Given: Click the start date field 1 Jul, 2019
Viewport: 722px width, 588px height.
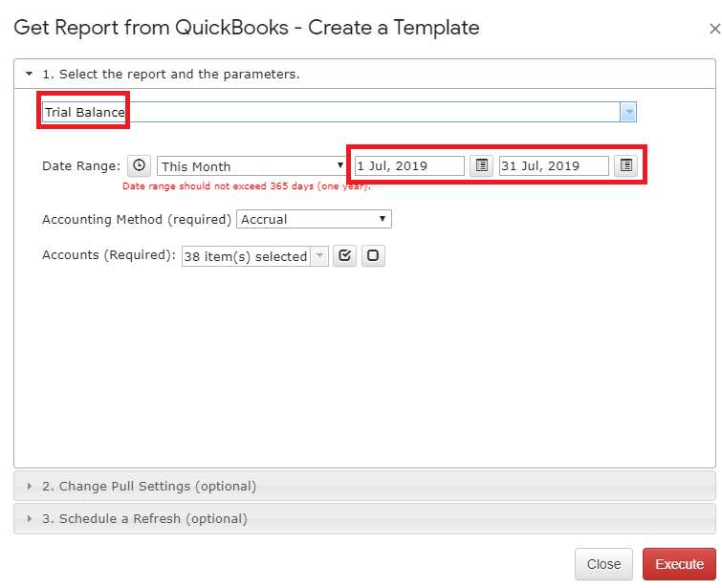Looking at the screenshot, I should [409, 165].
